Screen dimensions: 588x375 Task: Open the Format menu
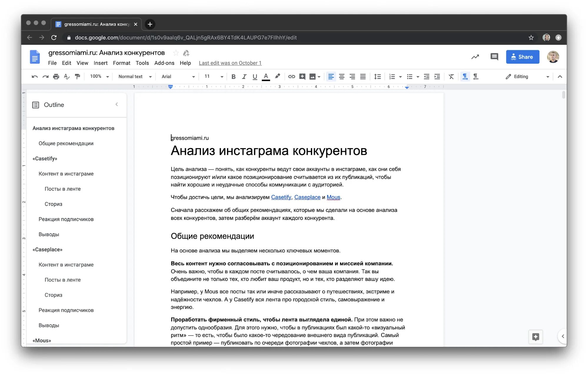click(x=121, y=63)
